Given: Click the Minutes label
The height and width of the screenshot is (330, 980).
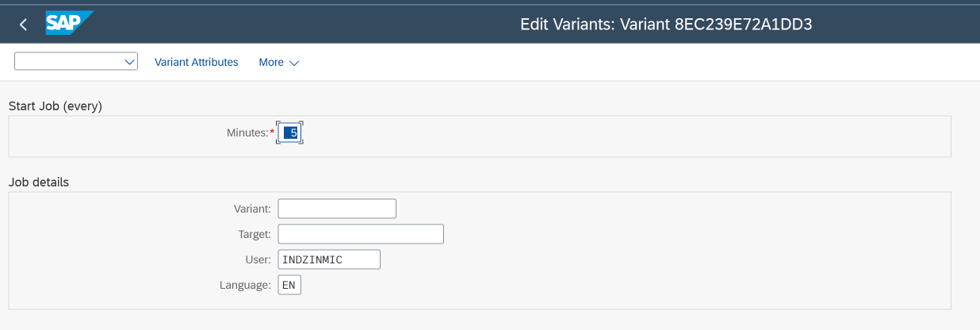Looking at the screenshot, I should pos(248,133).
